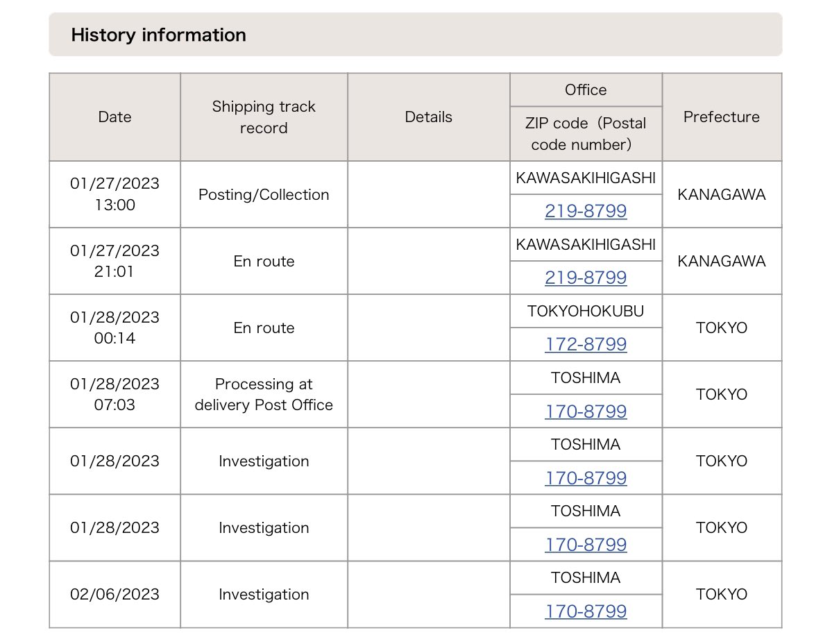
Task: Click the History information heading bar
Action: click(415, 35)
